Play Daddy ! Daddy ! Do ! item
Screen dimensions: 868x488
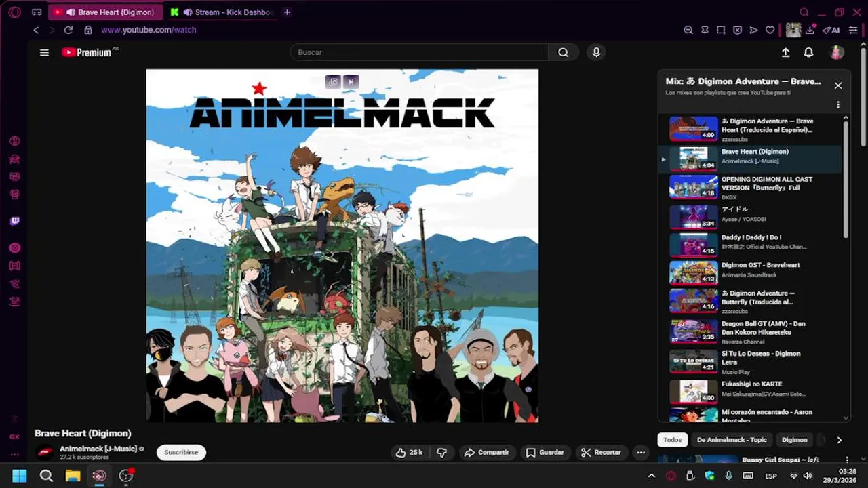tap(749, 245)
